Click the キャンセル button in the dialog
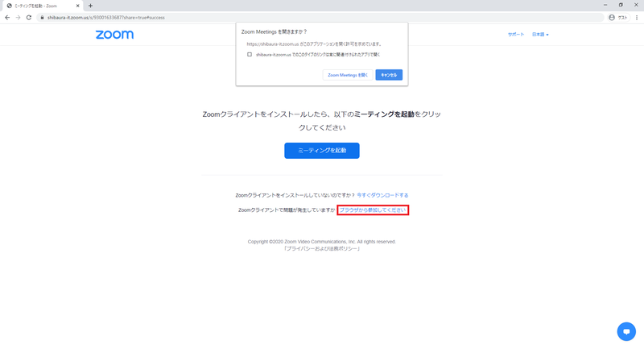 (389, 75)
